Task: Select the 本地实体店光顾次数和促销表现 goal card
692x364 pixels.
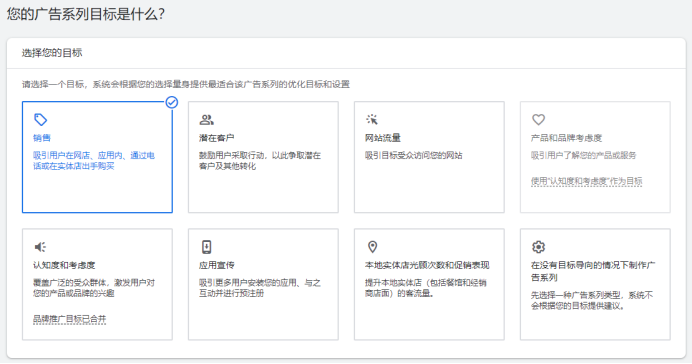Action: tap(429, 284)
